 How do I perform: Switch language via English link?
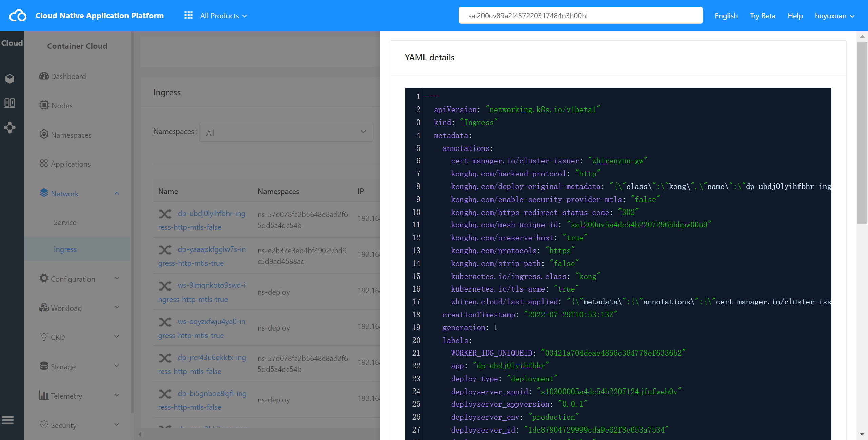[726, 16]
